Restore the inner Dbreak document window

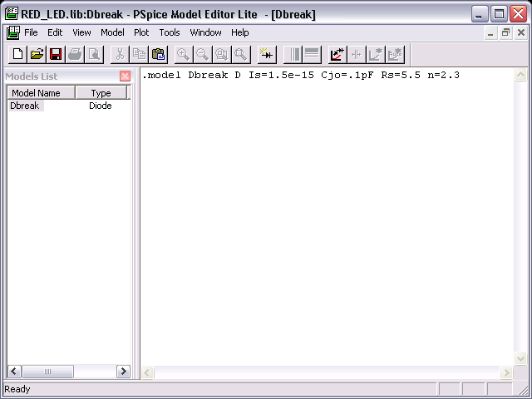[506, 33]
